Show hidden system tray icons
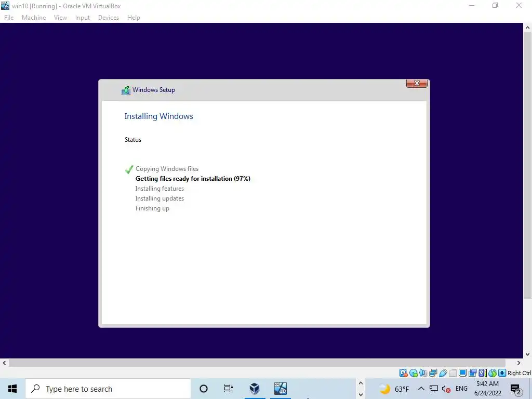The width and height of the screenshot is (532, 399). [x=421, y=389]
